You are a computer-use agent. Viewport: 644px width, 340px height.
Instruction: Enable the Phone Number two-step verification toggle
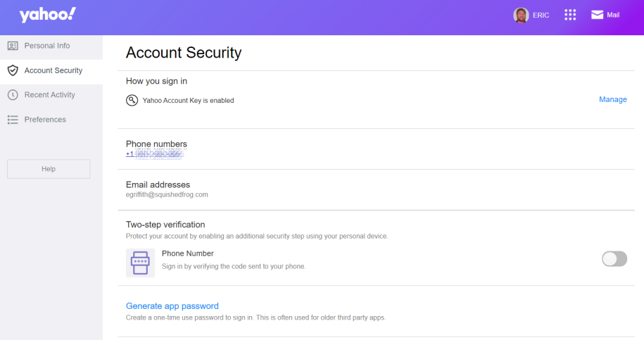click(614, 259)
